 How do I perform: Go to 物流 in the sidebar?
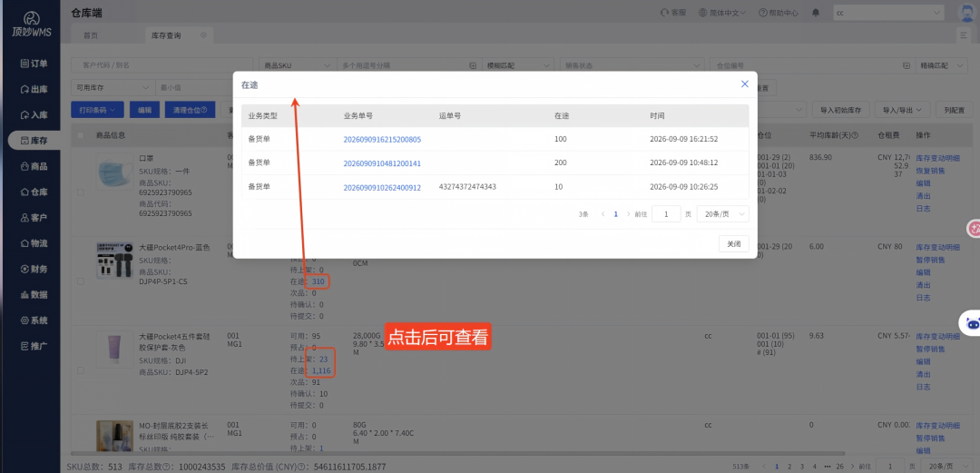pyautogui.click(x=34, y=242)
